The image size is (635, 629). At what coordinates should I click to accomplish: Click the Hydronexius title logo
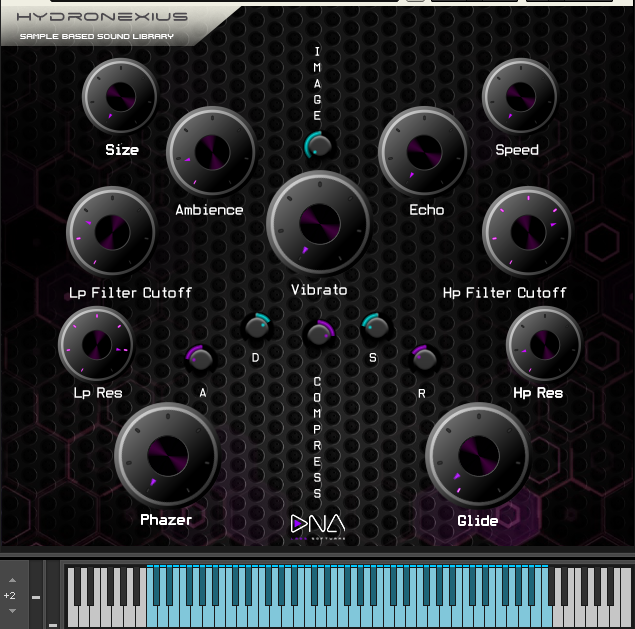click(102, 17)
